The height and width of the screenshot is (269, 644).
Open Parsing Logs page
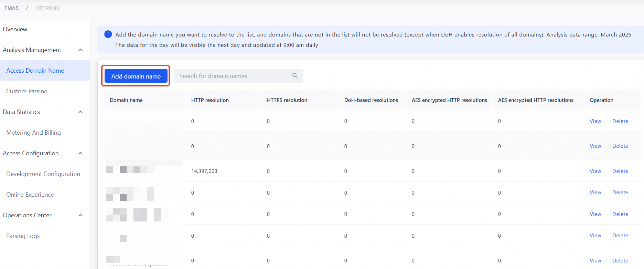point(23,236)
